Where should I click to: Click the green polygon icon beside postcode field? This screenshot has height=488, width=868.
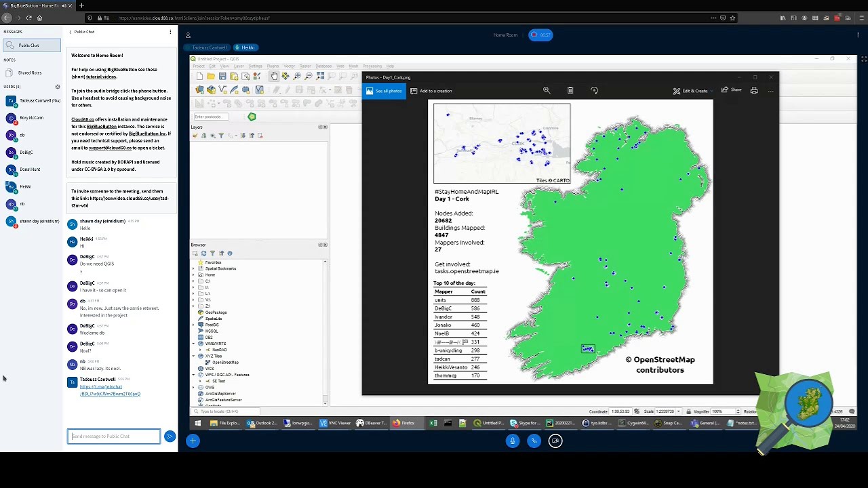[252, 117]
